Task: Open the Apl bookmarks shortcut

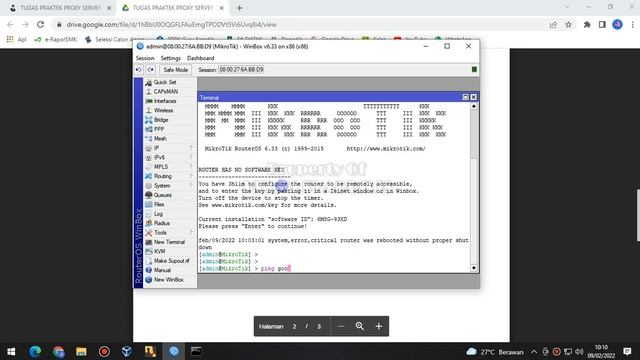Action: pyautogui.click(x=16, y=39)
